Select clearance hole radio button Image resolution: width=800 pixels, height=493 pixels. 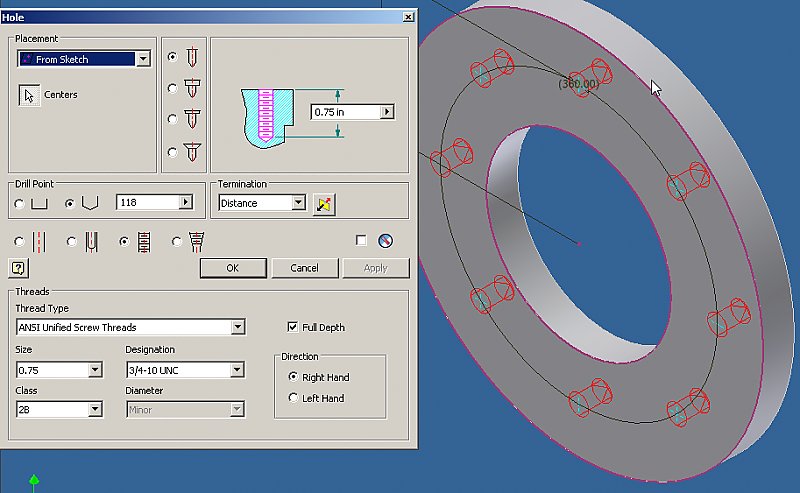pos(71,241)
